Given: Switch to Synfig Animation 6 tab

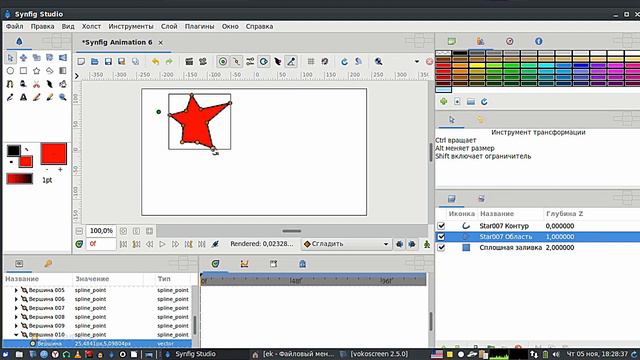Looking at the screenshot, I should [x=117, y=42].
